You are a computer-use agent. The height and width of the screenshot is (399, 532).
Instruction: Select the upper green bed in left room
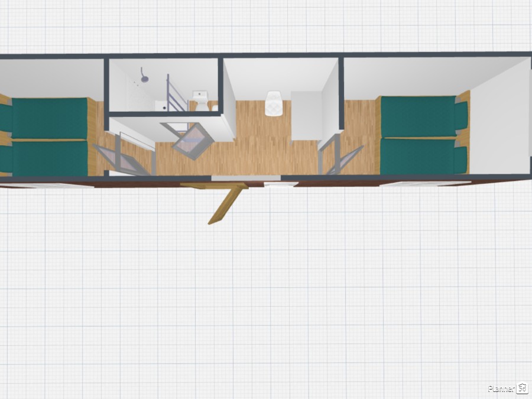[x=50, y=118]
